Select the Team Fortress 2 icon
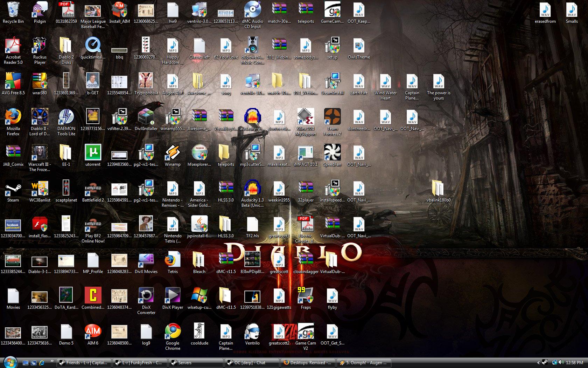Image resolution: width=588 pixels, height=368 pixels. point(332,117)
